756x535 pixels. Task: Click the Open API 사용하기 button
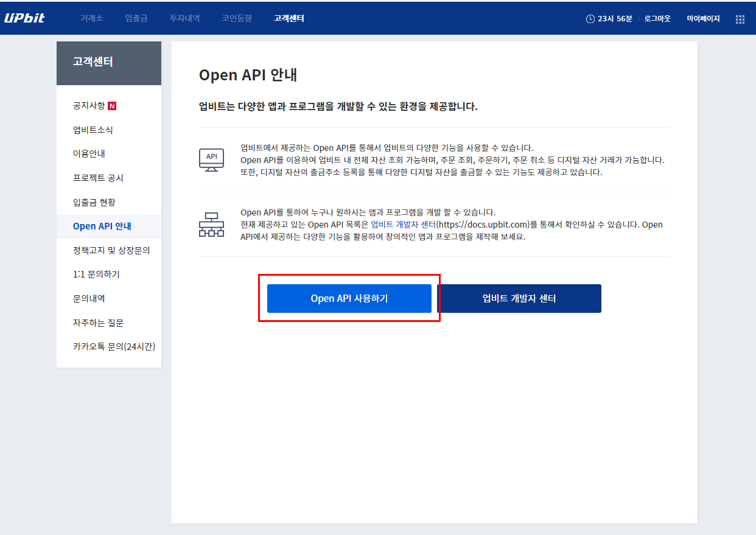pyautogui.click(x=349, y=298)
